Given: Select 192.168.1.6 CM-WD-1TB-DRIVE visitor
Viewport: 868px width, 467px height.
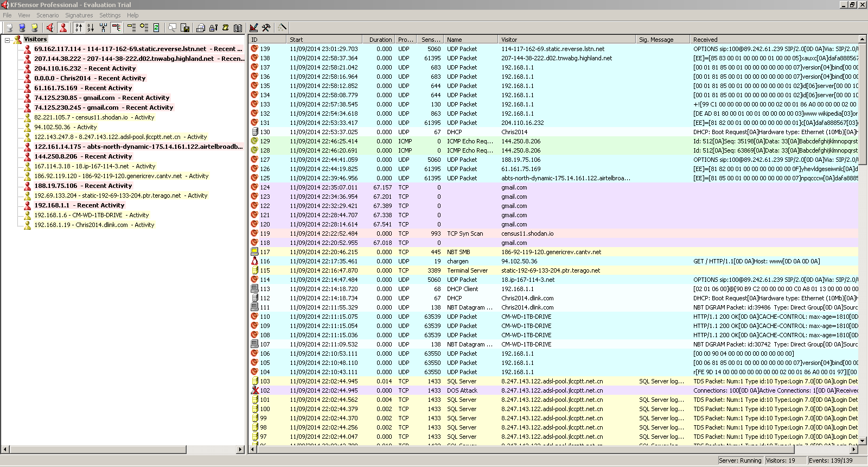Looking at the screenshot, I should point(91,215).
